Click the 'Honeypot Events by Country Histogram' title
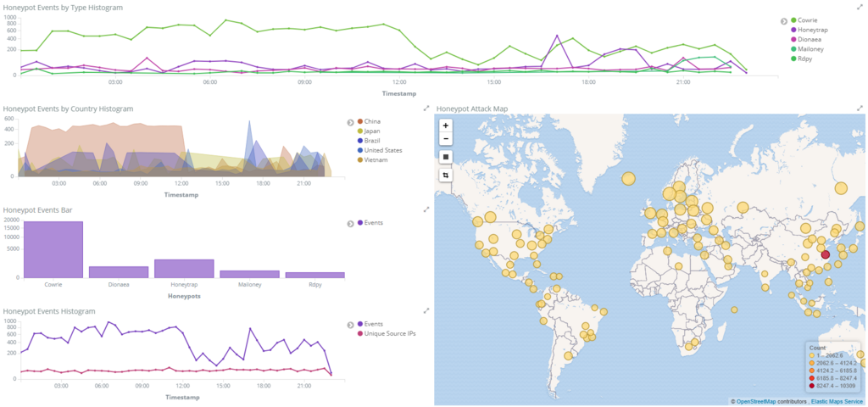 (x=68, y=109)
